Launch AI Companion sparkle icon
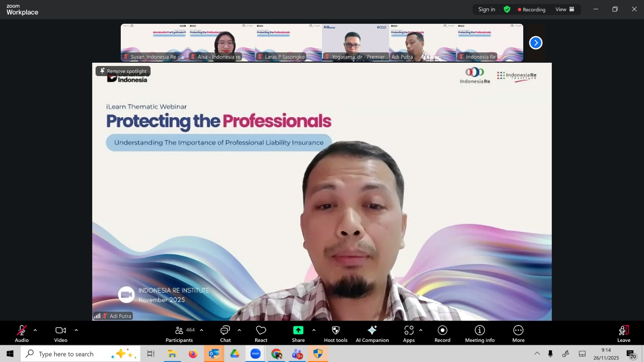The height and width of the screenshot is (362, 644). coord(372,330)
